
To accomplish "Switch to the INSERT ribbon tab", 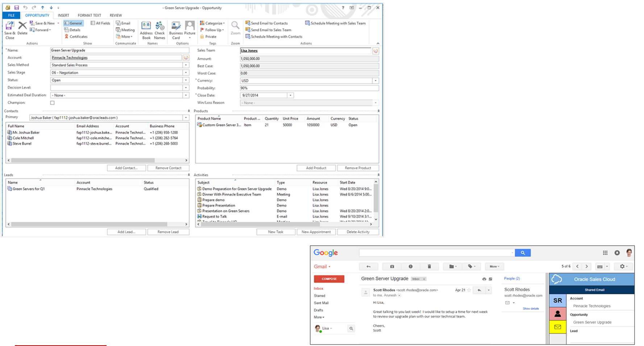I will point(63,15).
